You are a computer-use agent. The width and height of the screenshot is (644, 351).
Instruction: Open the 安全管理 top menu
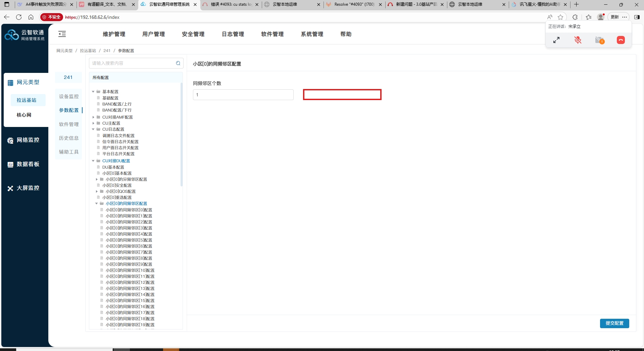(193, 34)
